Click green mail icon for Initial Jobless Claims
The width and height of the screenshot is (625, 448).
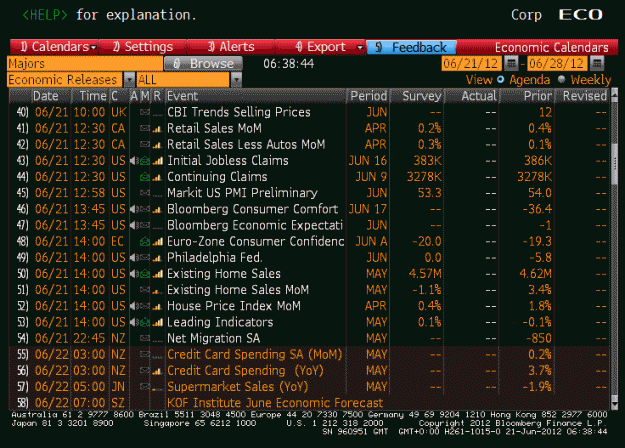coord(145,161)
